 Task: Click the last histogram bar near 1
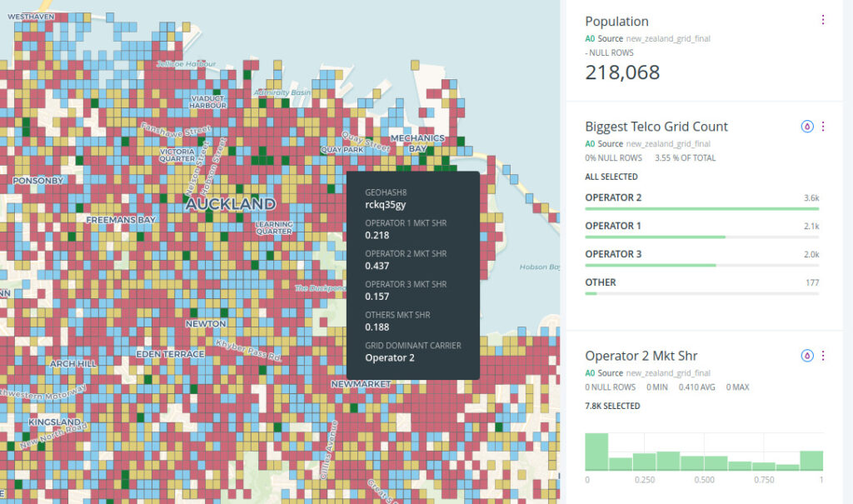pos(811,461)
